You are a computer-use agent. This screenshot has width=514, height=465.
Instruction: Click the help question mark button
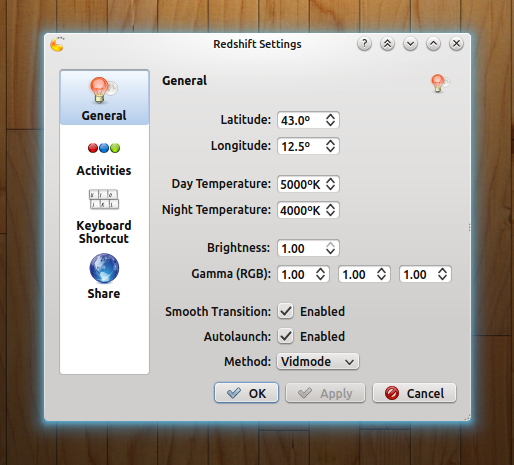[x=364, y=44]
